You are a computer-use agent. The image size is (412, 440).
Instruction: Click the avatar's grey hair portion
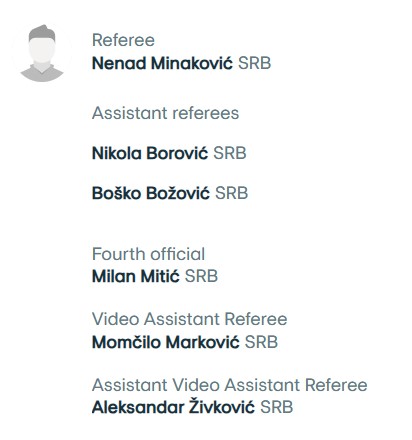tap(42, 32)
